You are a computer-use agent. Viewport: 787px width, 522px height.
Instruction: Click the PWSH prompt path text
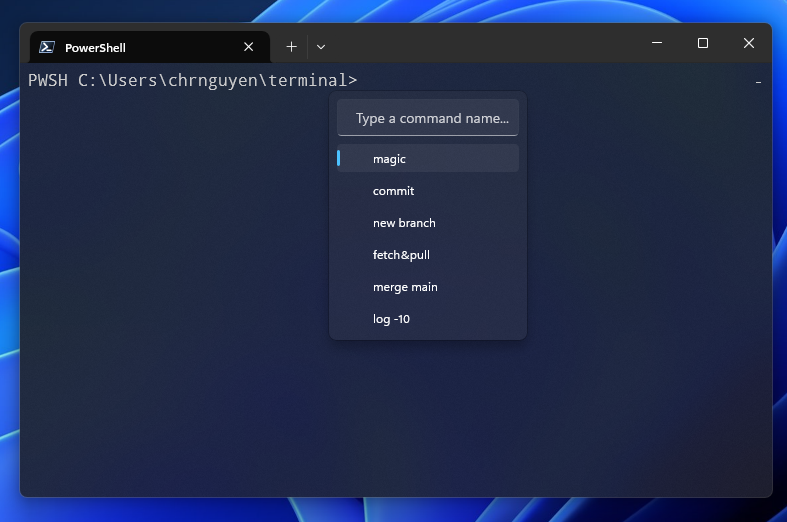(x=192, y=80)
